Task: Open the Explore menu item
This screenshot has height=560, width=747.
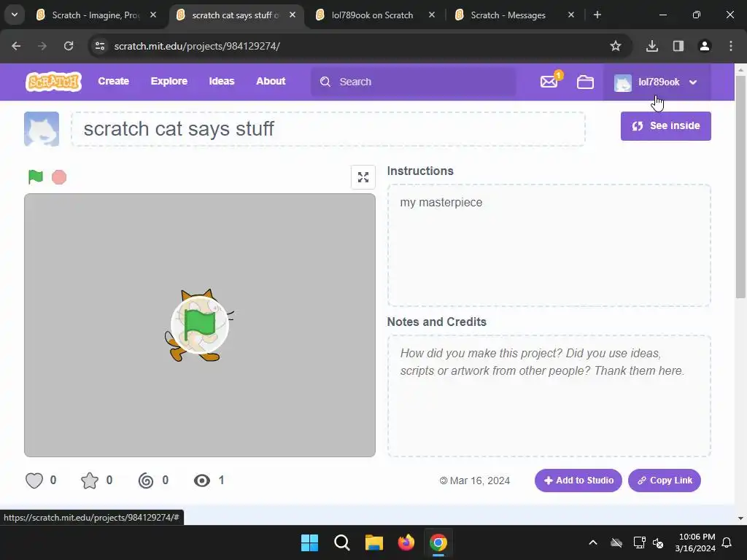Action: click(x=169, y=82)
